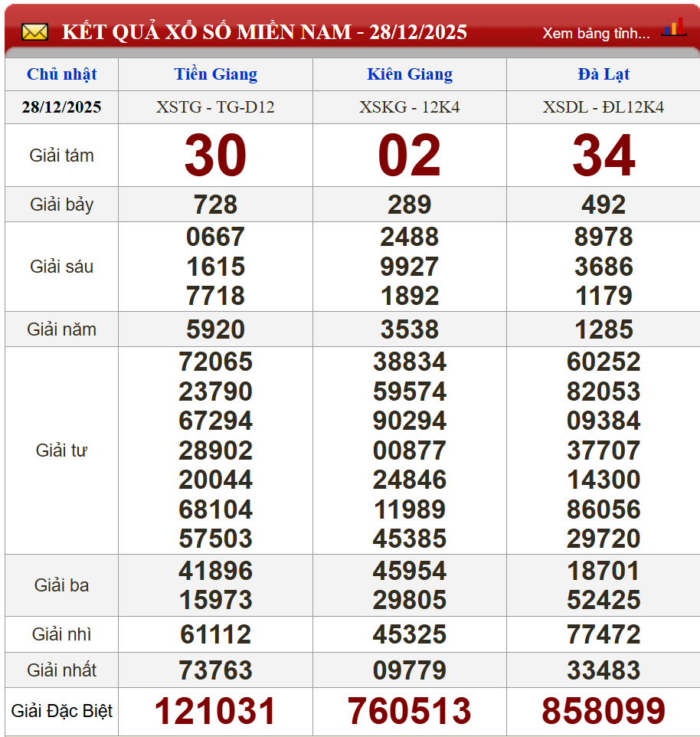Select the date cell 28/12/2025
Viewport: 700px width, 737px height.
pos(61,107)
